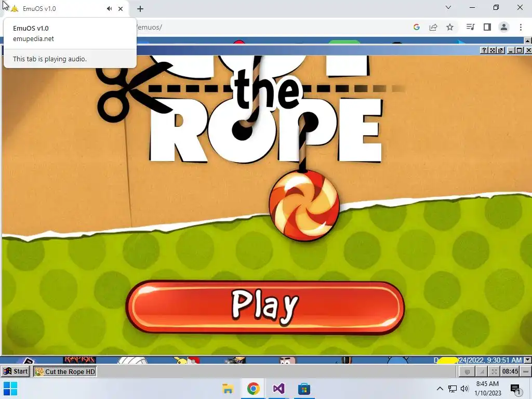The image size is (532, 399).
Task: Open Microsoft Store from Windows taskbar
Action: point(304,389)
